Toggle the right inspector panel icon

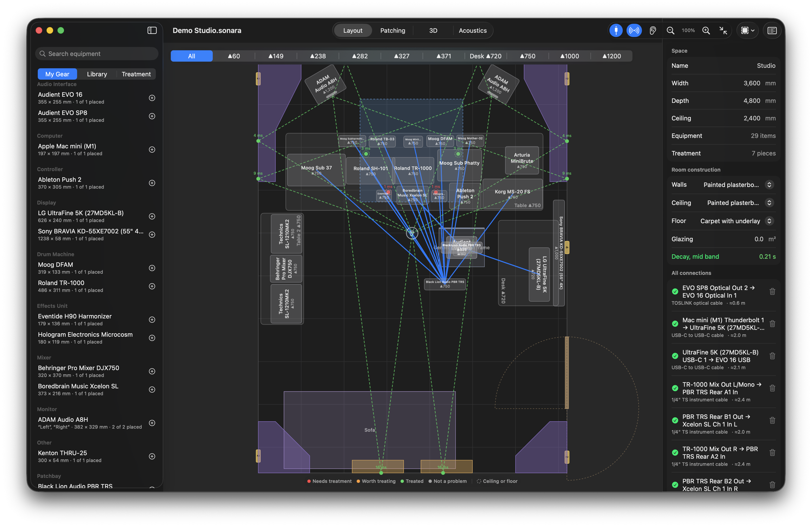772,30
